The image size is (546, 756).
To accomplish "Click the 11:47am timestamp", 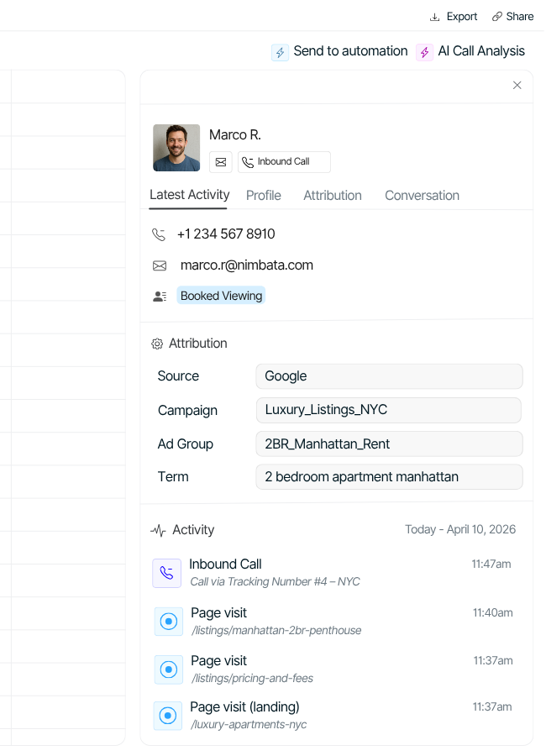I will pyautogui.click(x=491, y=564).
